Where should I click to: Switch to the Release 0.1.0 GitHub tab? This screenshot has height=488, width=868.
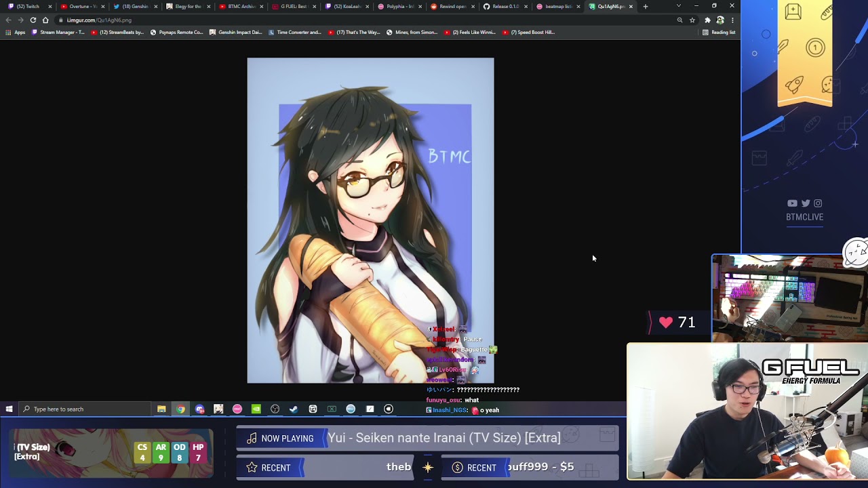pos(505,7)
